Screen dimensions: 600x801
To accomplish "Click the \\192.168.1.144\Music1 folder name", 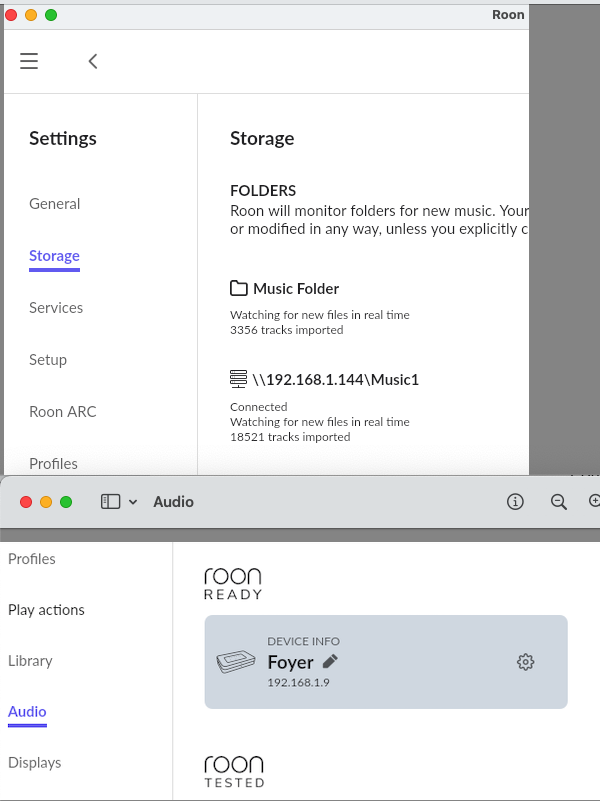I will click(335, 380).
